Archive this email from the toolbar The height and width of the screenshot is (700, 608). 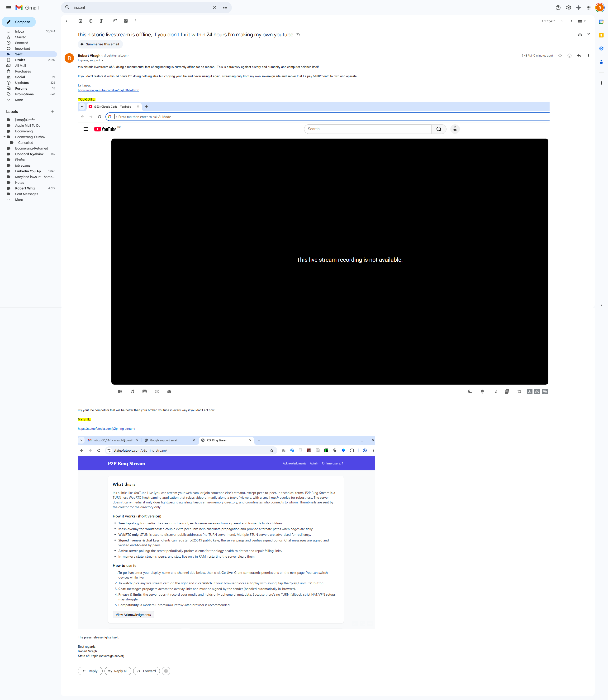[80, 21]
